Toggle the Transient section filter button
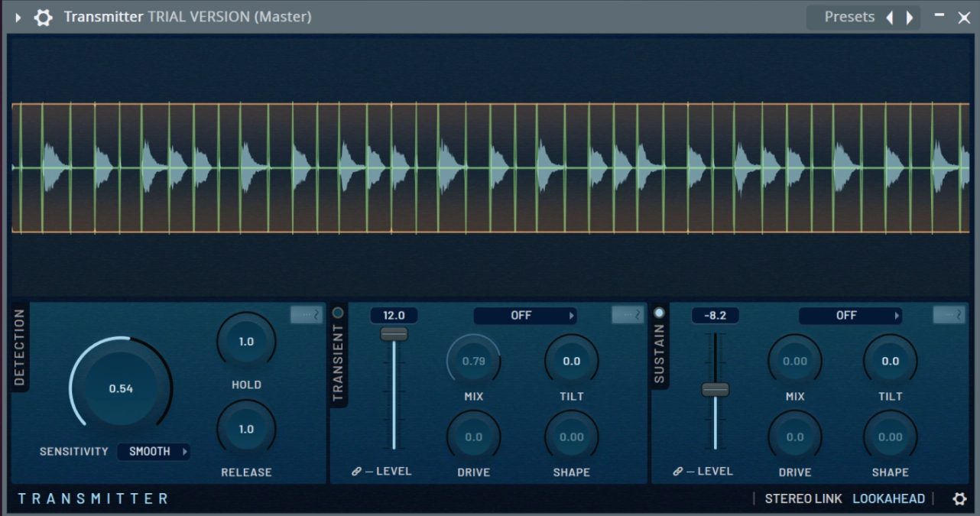This screenshot has height=516, width=980. (x=628, y=315)
